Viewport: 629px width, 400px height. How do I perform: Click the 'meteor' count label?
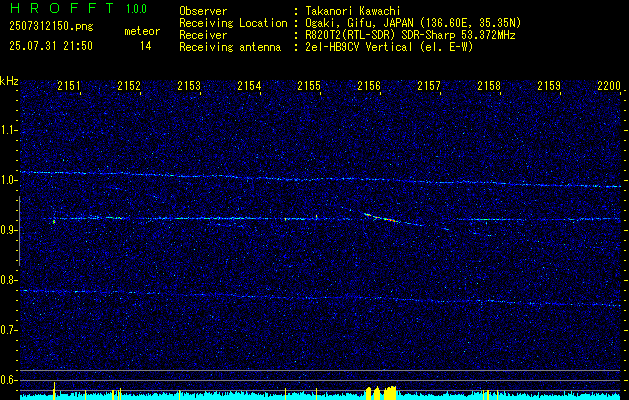point(142,31)
